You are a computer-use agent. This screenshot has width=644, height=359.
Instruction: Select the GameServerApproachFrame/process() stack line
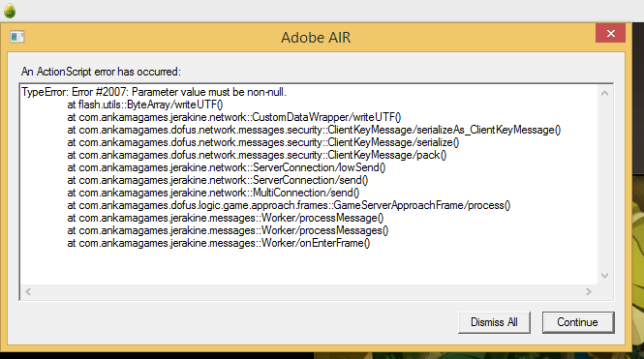coord(289,205)
